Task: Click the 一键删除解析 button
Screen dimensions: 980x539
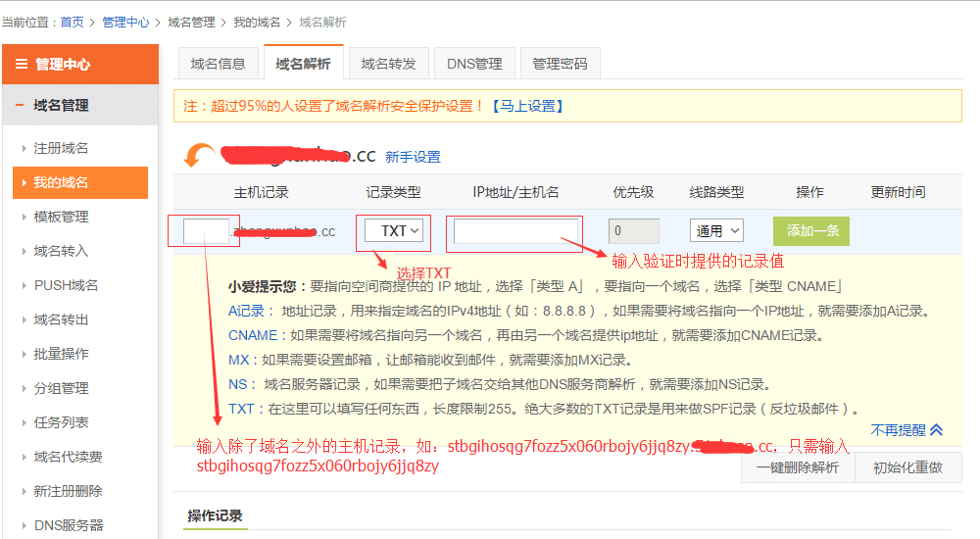Action: (x=797, y=467)
